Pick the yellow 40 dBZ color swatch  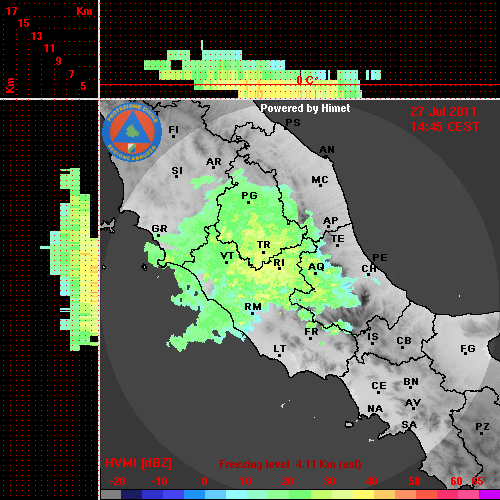(363, 495)
